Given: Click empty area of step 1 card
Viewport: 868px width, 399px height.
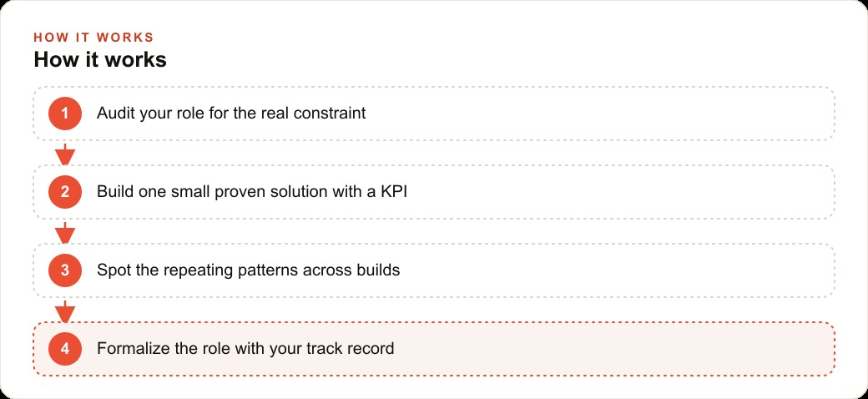Looking at the screenshot, I should coord(598,114).
